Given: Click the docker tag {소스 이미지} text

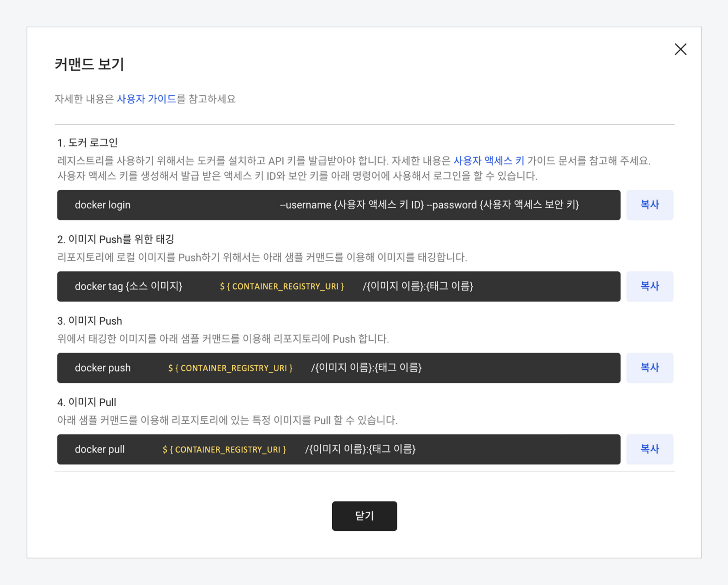Looking at the screenshot, I should click(x=128, y=286).
